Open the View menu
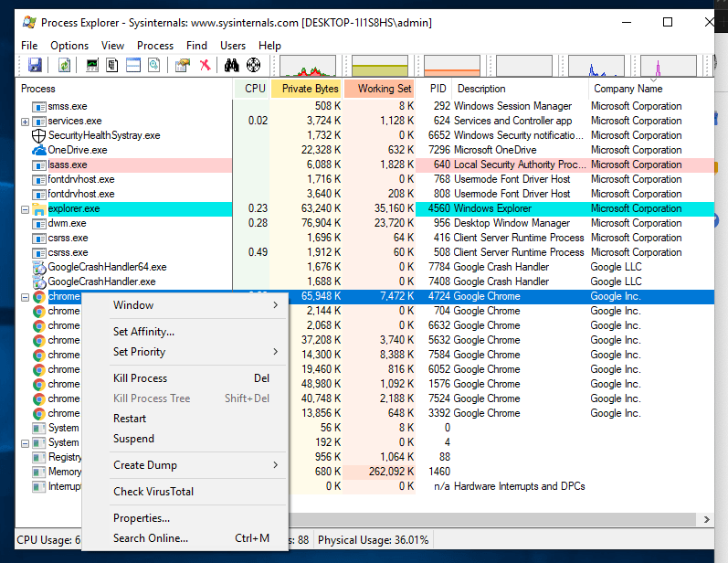This screenshot has width=728, height=563. pyautogui.click(x=113, y=46)
